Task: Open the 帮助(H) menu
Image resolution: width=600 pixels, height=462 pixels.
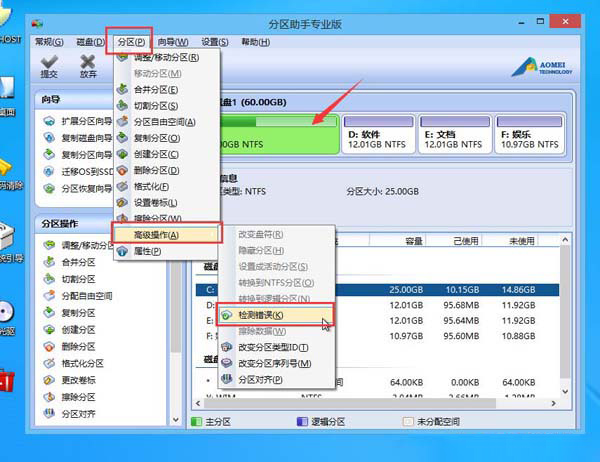Action: pos(255,42)
